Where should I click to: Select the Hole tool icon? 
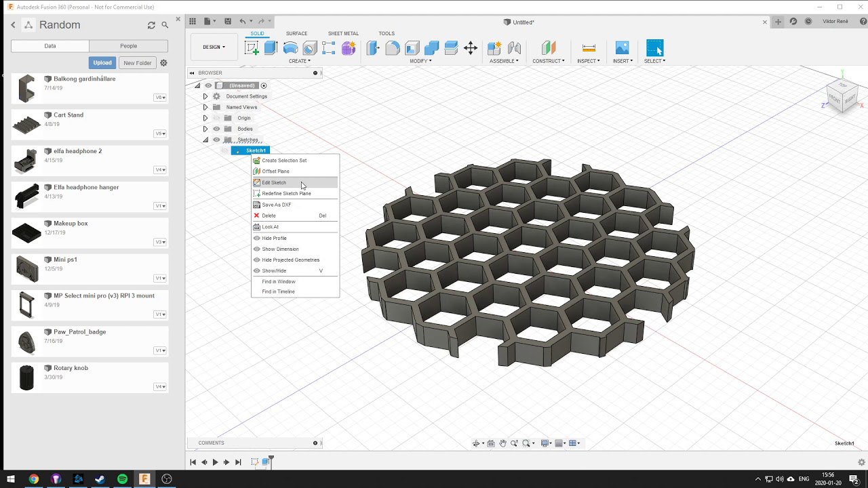point(310,47)
